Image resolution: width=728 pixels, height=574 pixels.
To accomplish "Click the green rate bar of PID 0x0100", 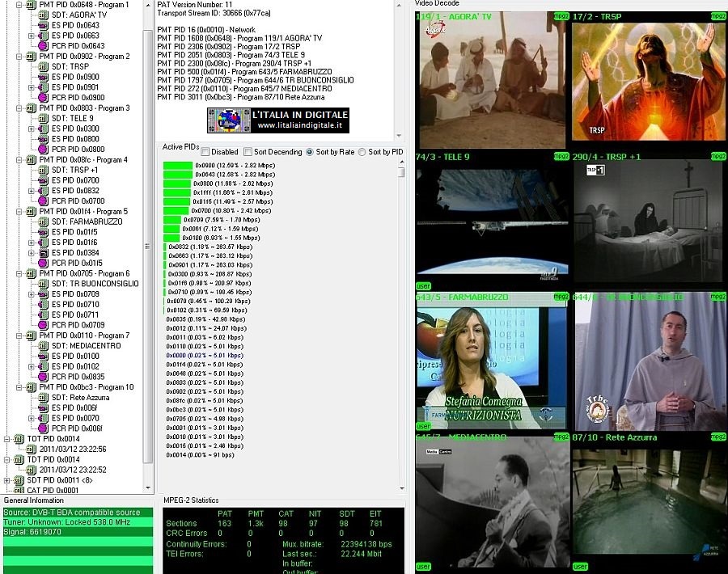I will tap(171, 238).
